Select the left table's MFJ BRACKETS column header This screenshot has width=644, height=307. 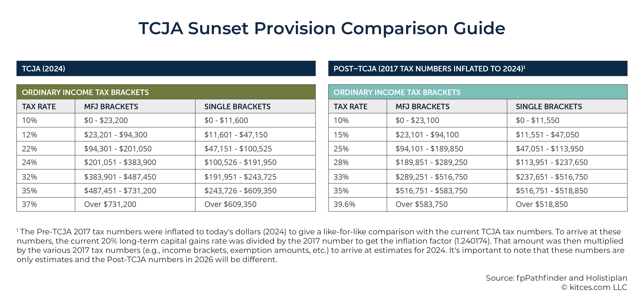[x=135, y=106]
